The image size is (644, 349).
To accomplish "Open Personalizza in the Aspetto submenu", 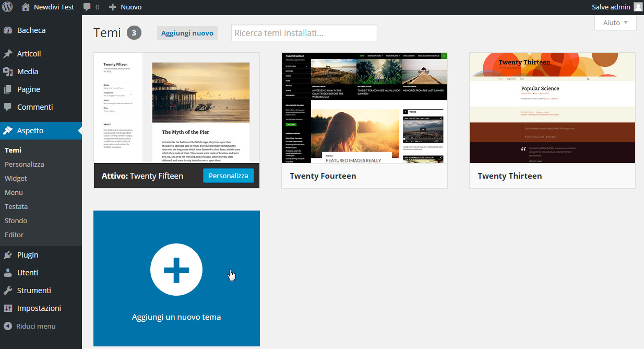I will coord(24,164).
